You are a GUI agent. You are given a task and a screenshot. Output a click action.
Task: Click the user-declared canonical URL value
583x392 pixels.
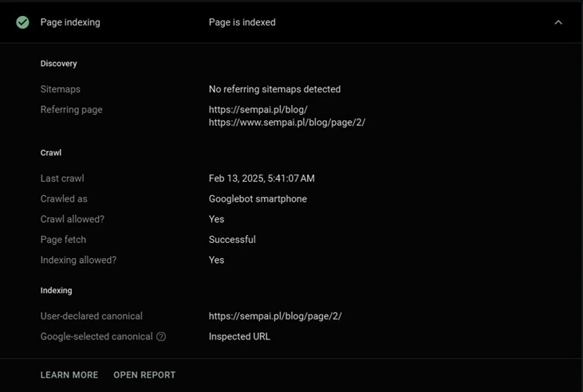point(274,316)
